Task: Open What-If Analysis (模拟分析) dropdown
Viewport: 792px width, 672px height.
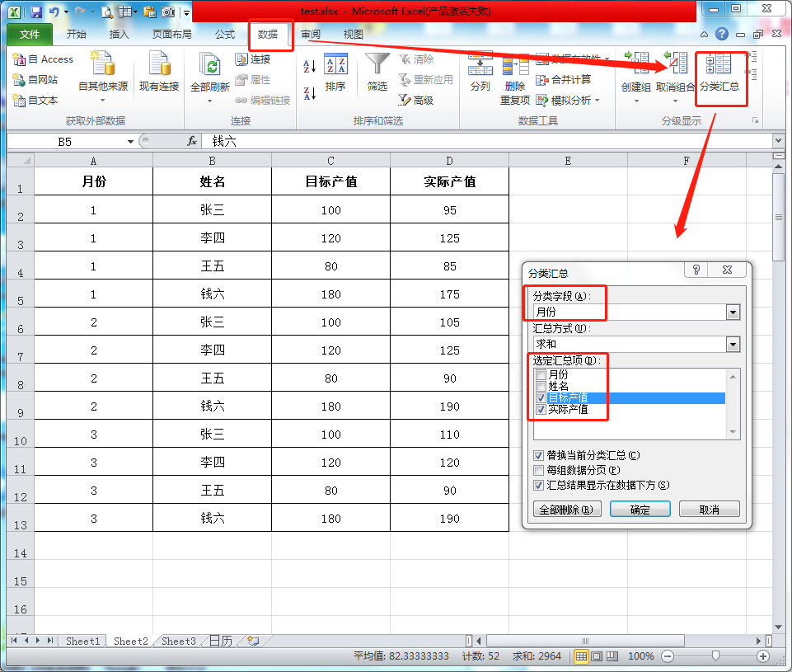Action: (x=568, y=100)
